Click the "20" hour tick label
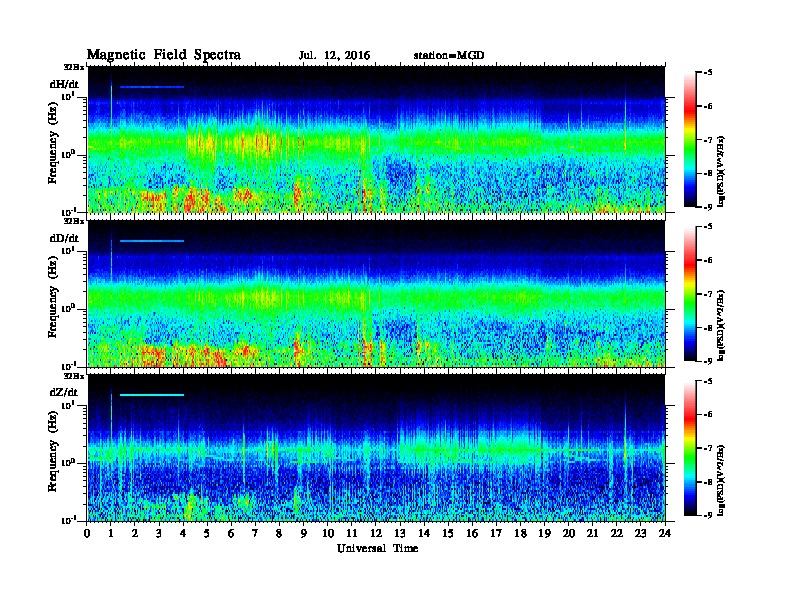Image resolution: width=792 pixels, height=612 pixels. point(569,534)
